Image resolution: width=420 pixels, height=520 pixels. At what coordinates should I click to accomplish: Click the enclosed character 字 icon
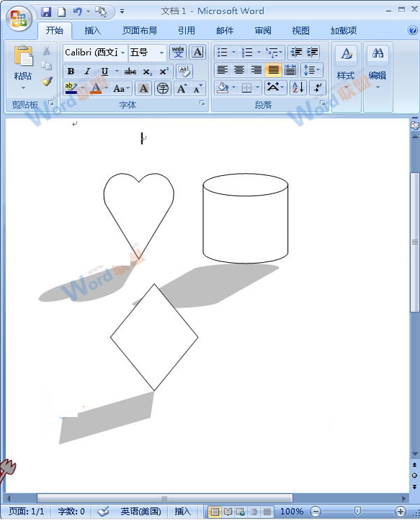[x=162, y=88]
